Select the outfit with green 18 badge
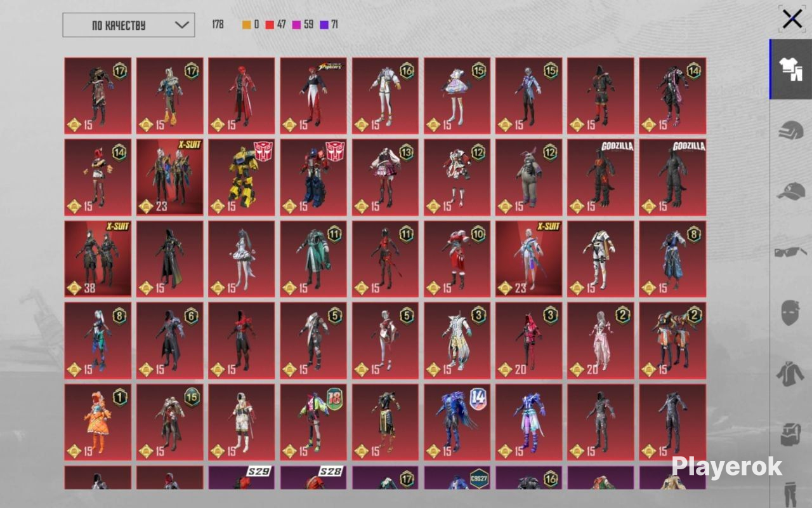Image resolution: width=812 pixels, height=508 pixels. [x=313, y=422]
